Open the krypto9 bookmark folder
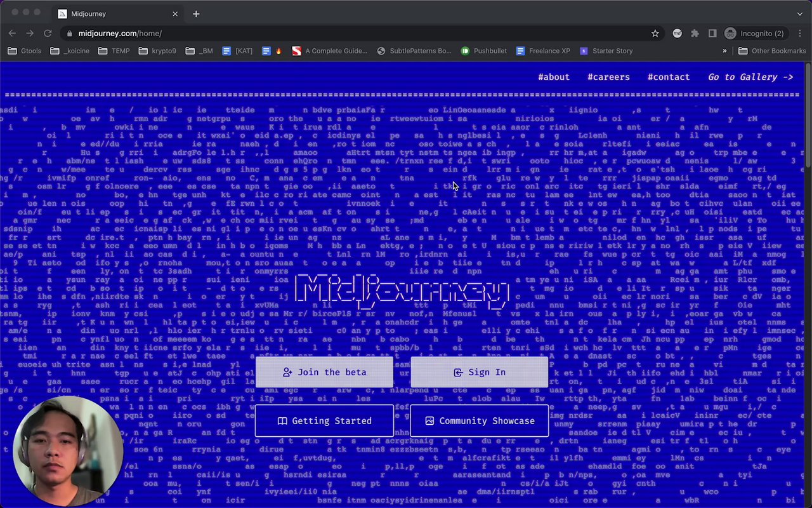 pos(157,51)
